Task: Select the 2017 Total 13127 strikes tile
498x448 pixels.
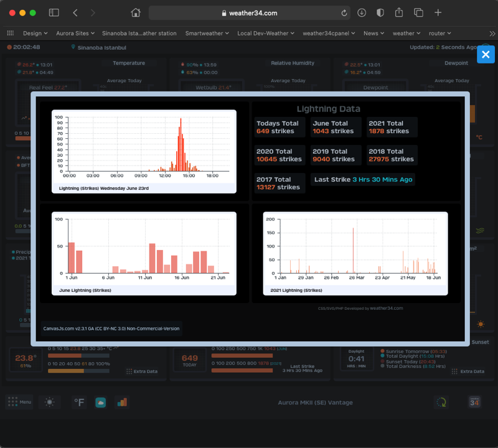Action: 280,183
